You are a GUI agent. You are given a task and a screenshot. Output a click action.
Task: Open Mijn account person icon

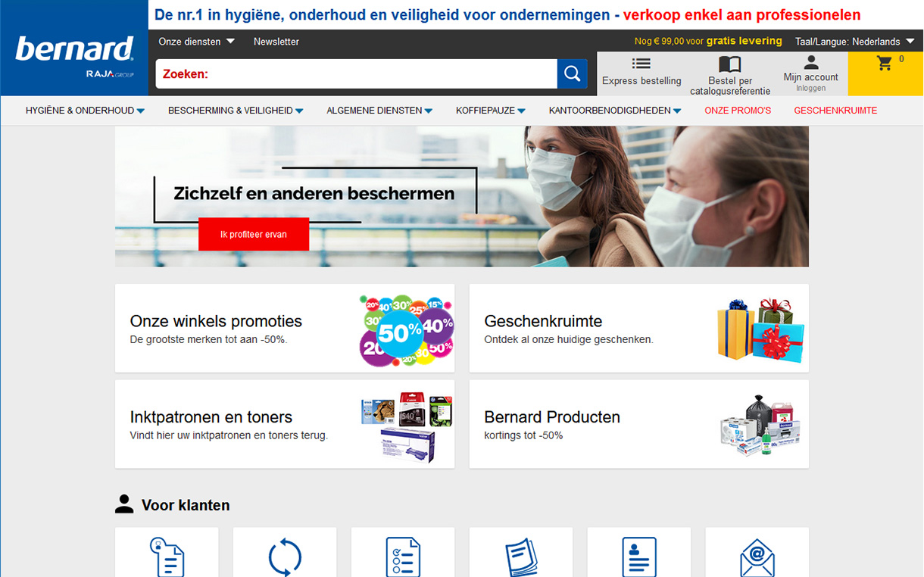tap(810, 63)
